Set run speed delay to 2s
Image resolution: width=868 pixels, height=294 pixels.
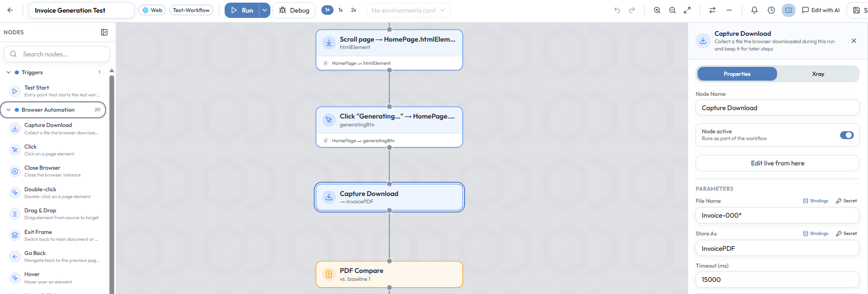354,10
